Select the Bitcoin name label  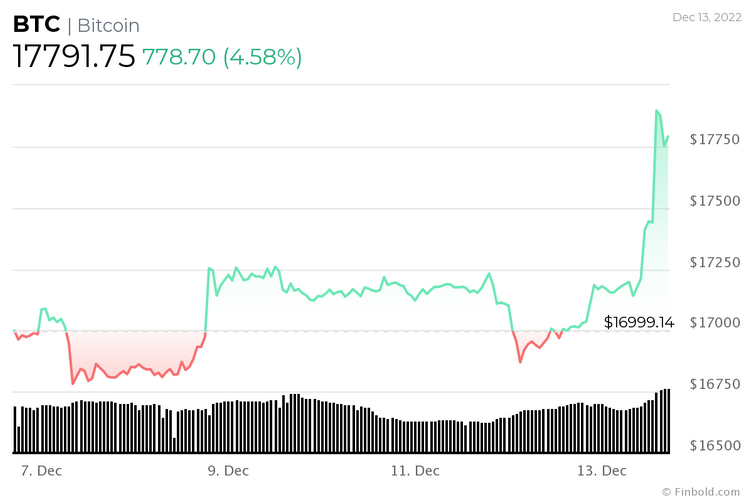point(108,25)
